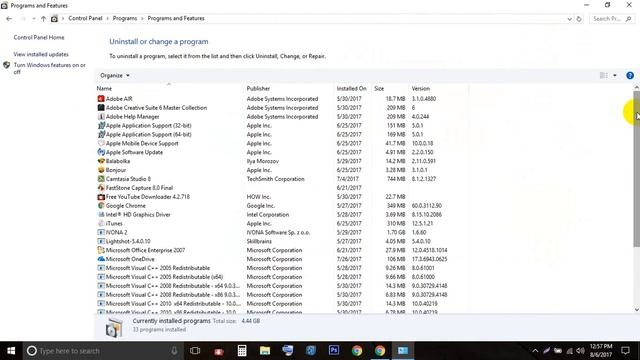Sort by the Publisher column header
The image size is (640, 360).
[x=258, y=88]
